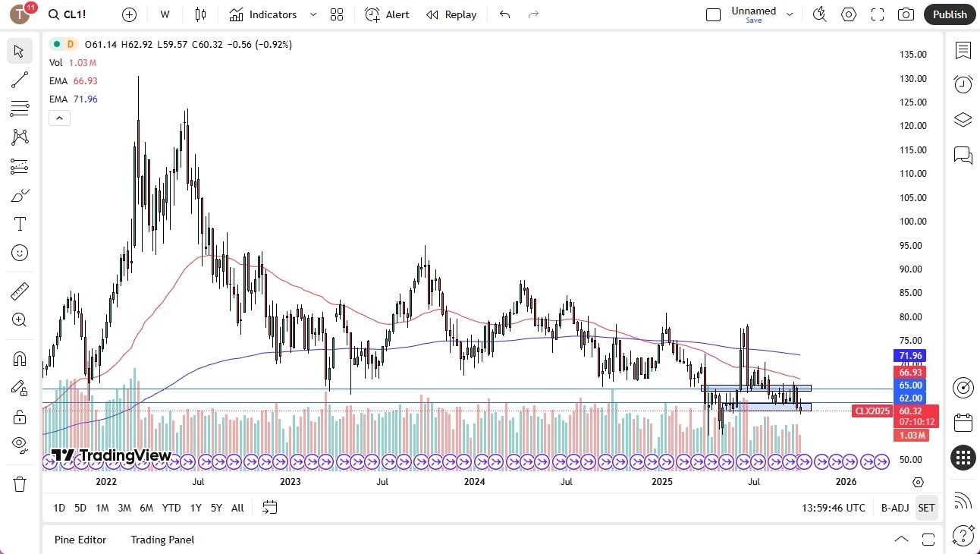Start Replay mode

click(x=451, y=14)
